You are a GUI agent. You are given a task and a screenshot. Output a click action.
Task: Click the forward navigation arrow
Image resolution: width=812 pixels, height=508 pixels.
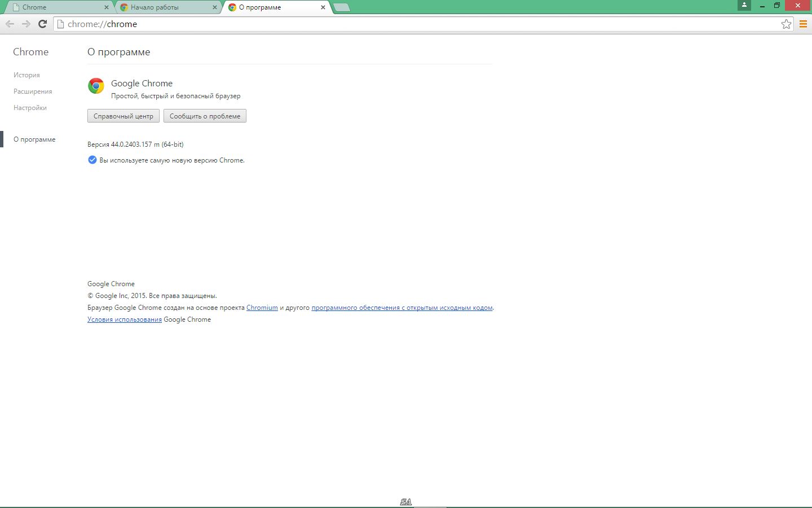[26, 24]
